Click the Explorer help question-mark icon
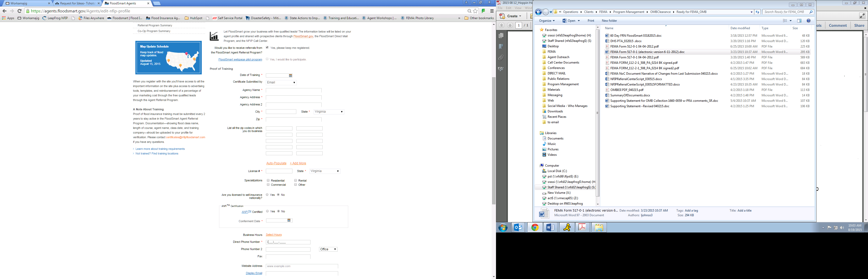Viewport: 868px width, 279px height. click(x=808, y=21)
